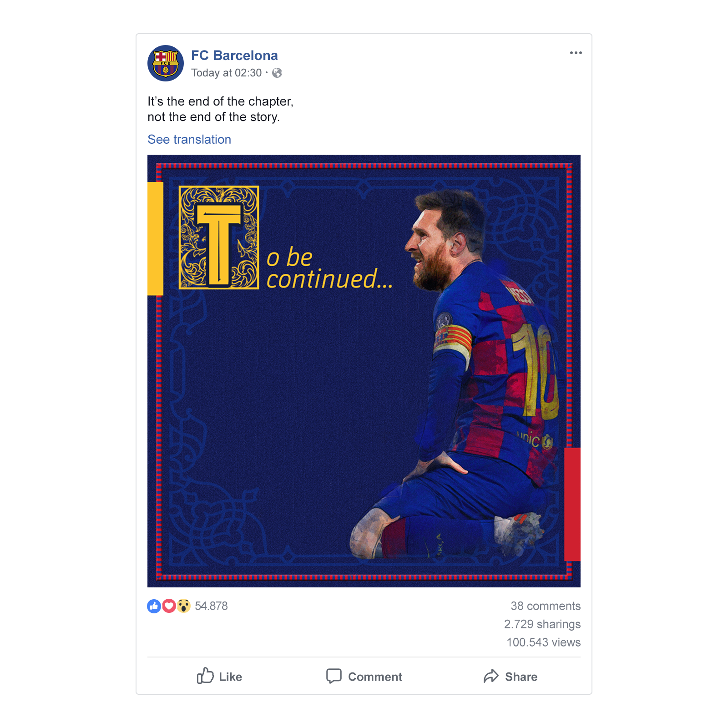Open the three-dot post options menu
This screenshot has height=728, width=728.
tap(576, 53)
